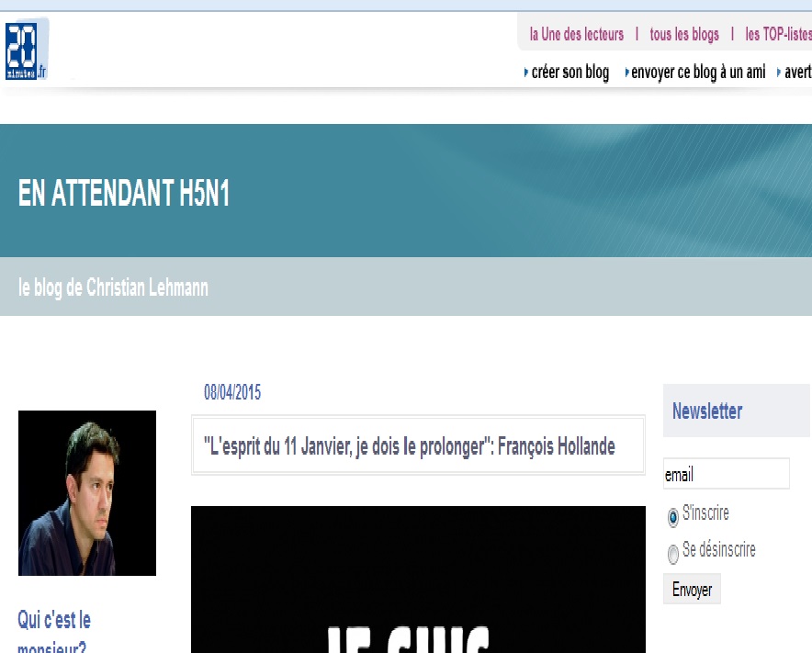
Task: Select the 'S'inscrire' radio button
Action: click(672, 517)
